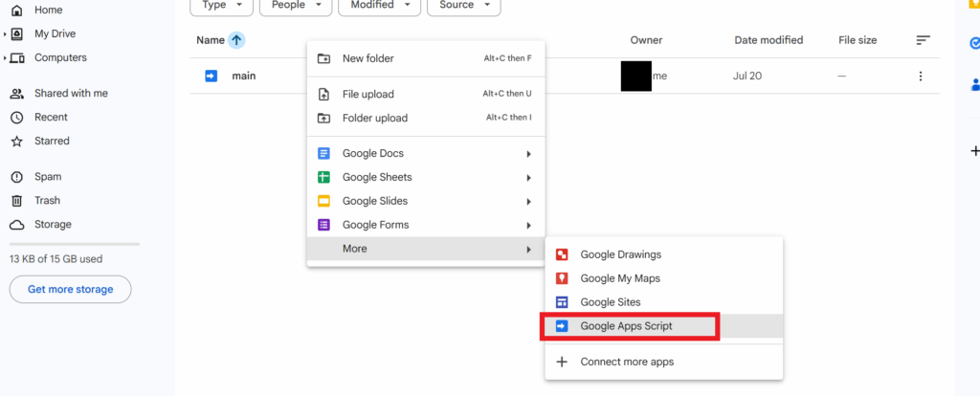Open the Recent section

click(51, 117)
